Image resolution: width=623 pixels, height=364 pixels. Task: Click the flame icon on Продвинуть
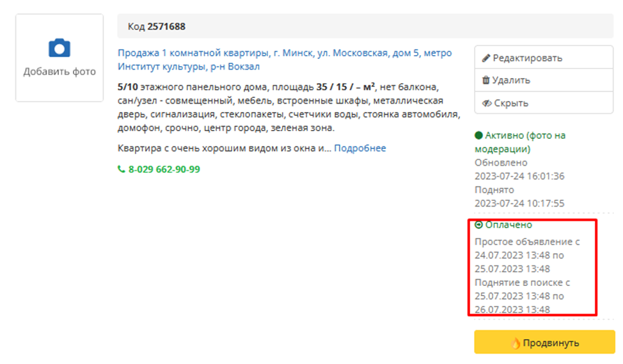(516, 343)
